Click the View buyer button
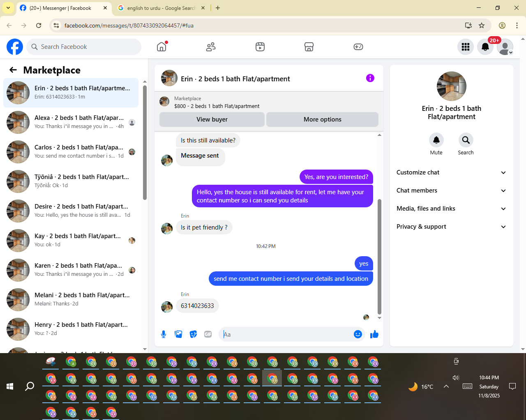This screenshot has height=420, width=526. [x=212, y=119]
